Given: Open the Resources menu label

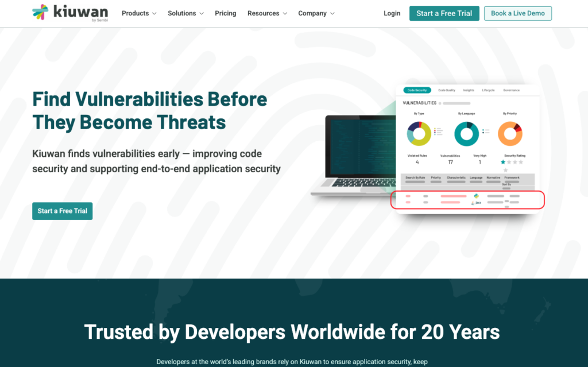Looking at the screenshot, I should coord(263,13).
